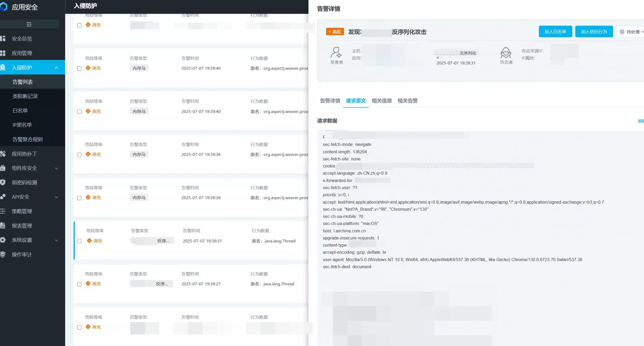644x346 pixels.
Task: Click the API安全 icon
Action: tap(3, 197)
